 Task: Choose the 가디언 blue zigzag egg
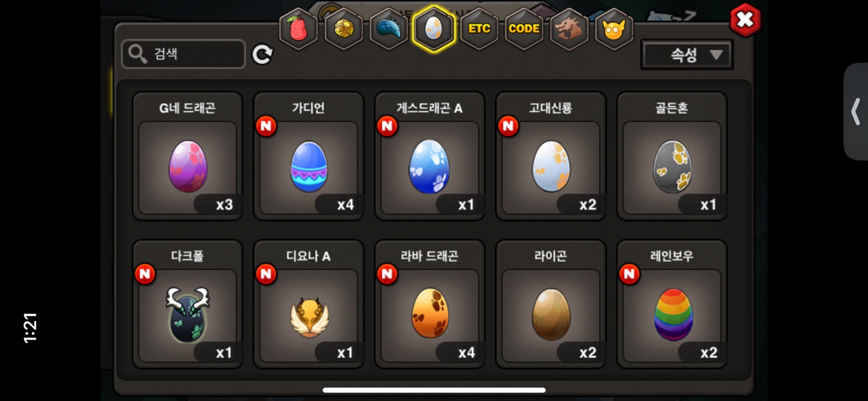309,156
